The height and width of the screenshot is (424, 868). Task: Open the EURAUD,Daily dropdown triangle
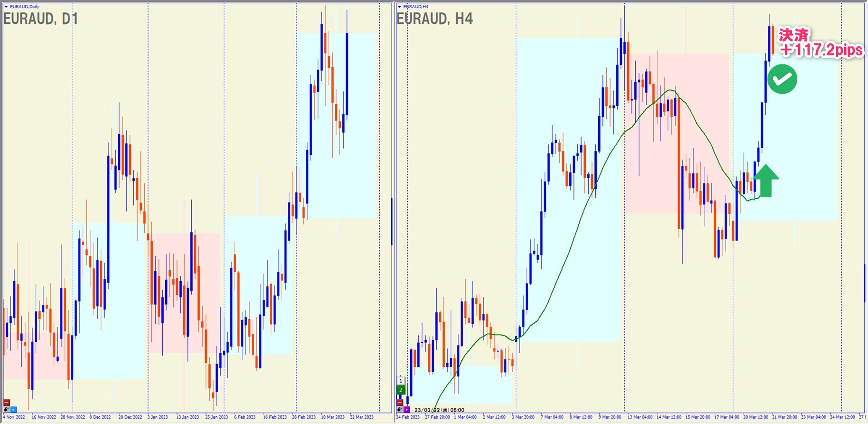click(6, 7)
